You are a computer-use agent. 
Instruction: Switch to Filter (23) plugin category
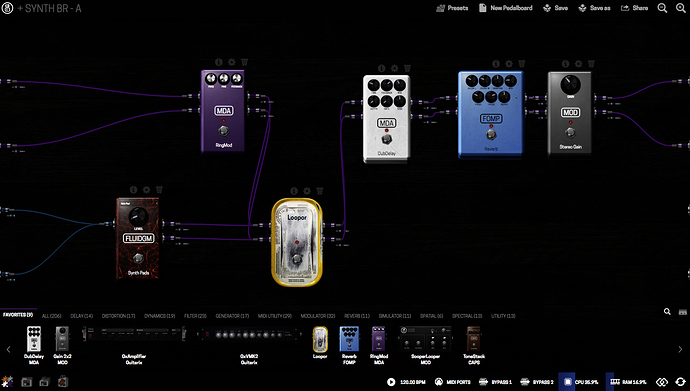click(195, 316)
